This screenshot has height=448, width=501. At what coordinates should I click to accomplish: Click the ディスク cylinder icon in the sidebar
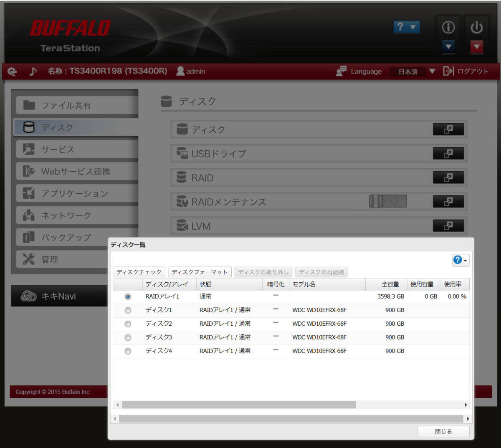coord(29,127)
